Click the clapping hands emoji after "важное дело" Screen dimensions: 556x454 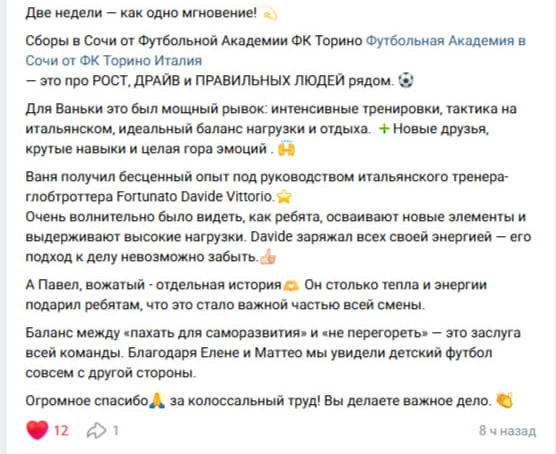(505, 400)
